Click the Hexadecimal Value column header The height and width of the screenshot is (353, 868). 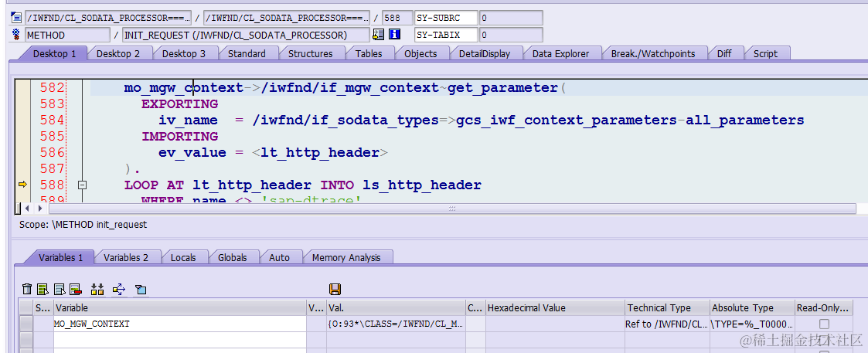pyautogui.click(x=555, y=307)
